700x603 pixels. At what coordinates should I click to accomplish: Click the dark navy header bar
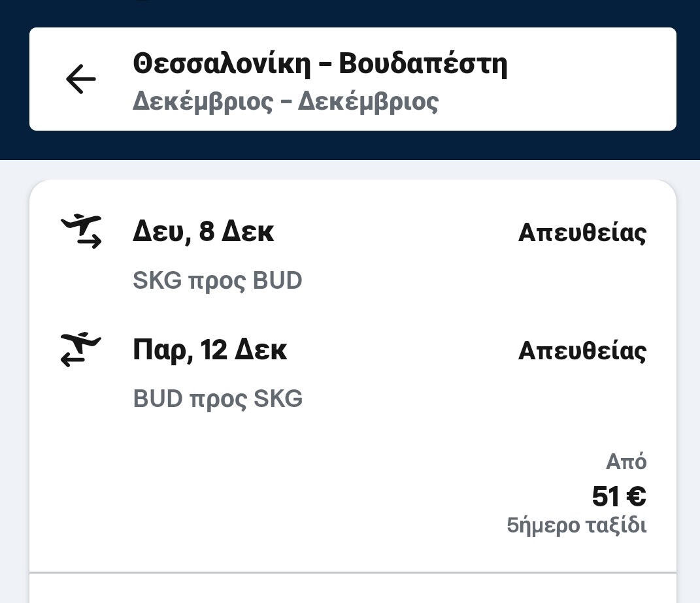(x=353, y=145)
